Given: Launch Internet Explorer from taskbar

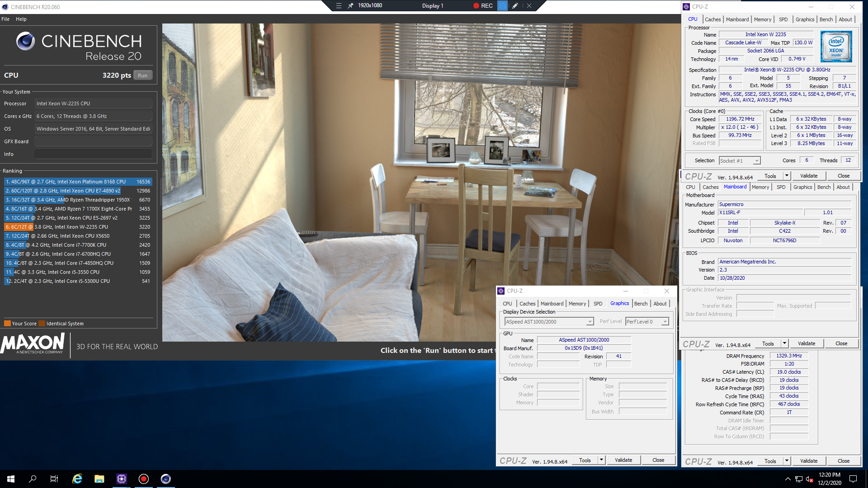Looking at the screenshot, I should pyautogui.click(x=77, y=479).
